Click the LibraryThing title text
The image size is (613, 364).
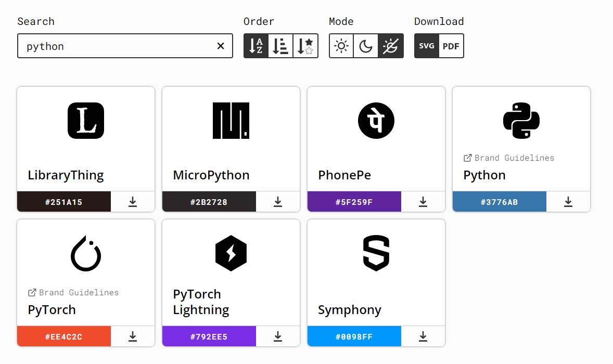click(x=66, y=175)
